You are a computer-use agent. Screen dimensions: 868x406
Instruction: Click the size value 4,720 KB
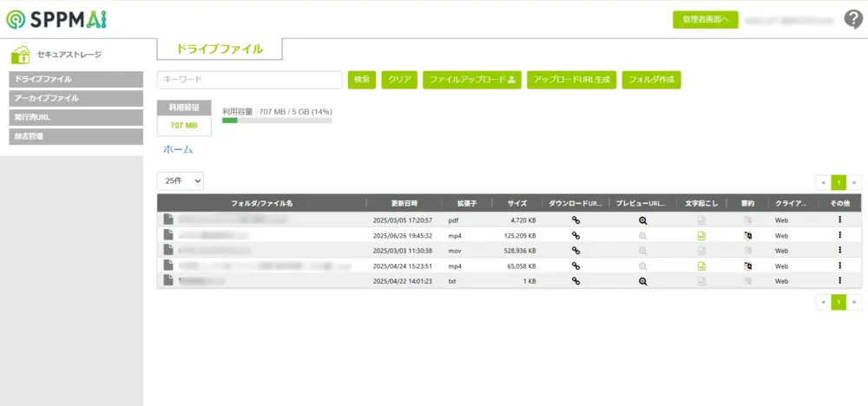(523, 220)
